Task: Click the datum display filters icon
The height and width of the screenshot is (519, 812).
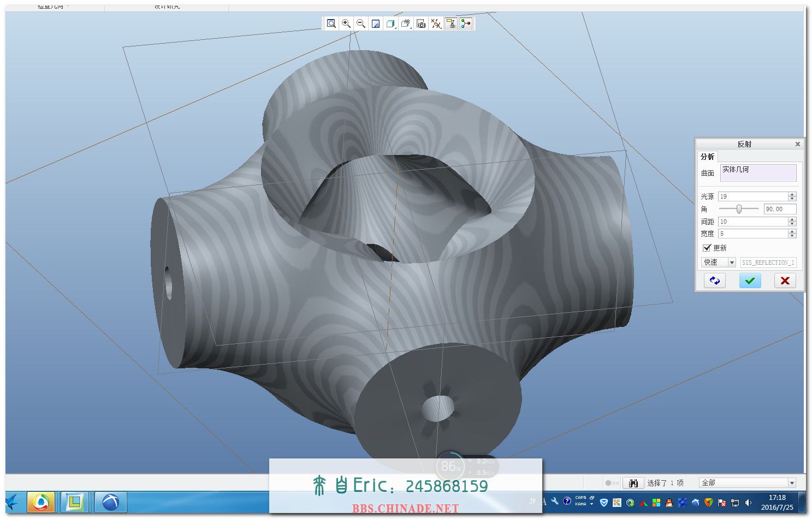Action: [435, 23]
